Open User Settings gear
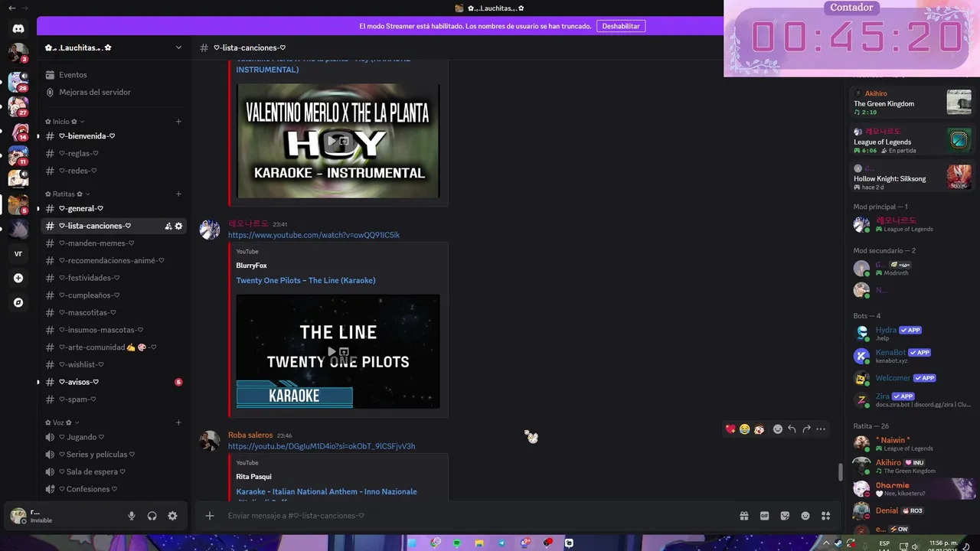The width and height of the screenshot is (980, 551). [172, 516]
